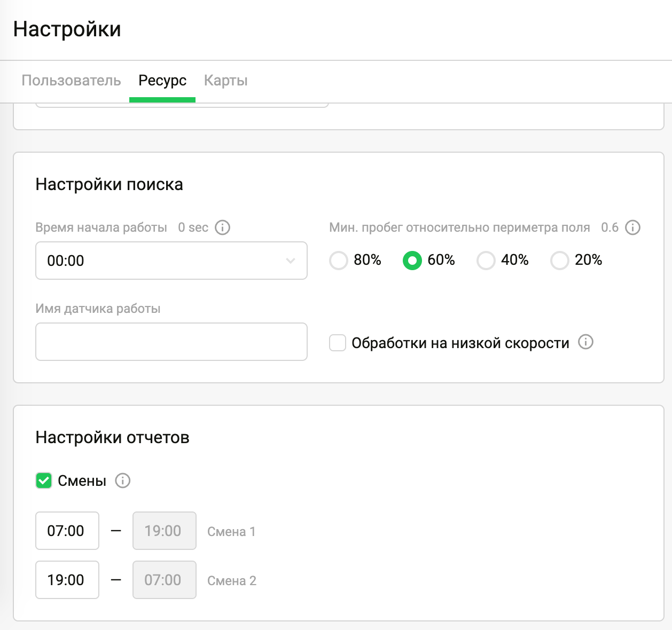The width and height of the screenshot is (672, 630).
Task: Click info icon next to Время начала работы
Action: (222, 227)
